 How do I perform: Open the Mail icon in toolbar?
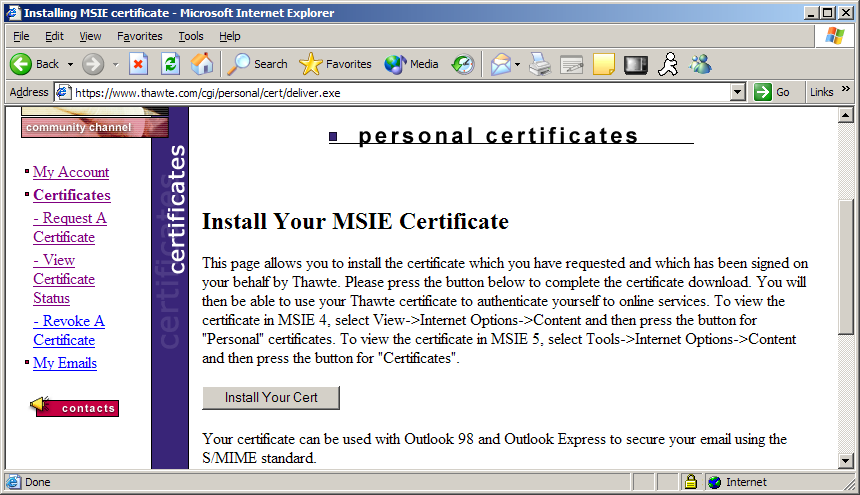point(500,64)
